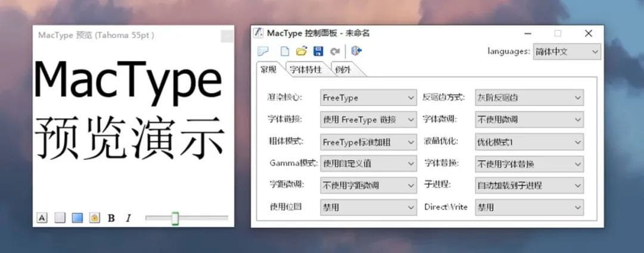Open the 使用位图 dropdown
The height and width of the screenshot is (253, 644).
click(369, 208)
